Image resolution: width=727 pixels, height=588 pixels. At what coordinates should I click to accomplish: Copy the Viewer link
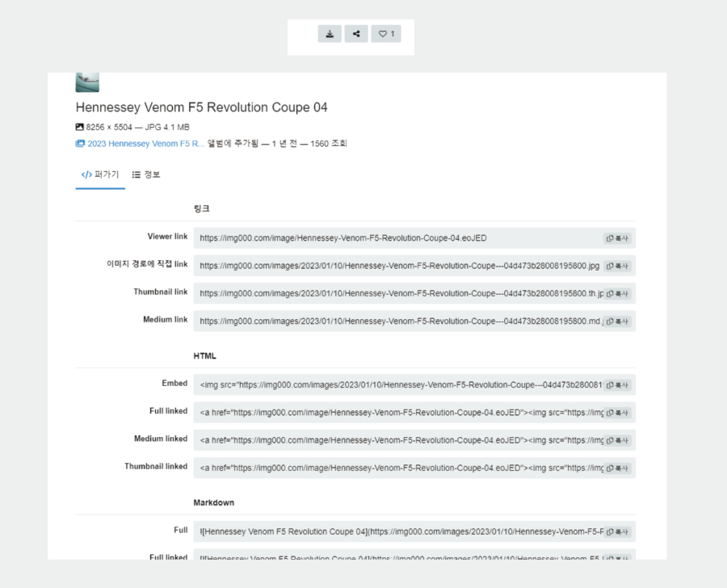click(617, 238)
